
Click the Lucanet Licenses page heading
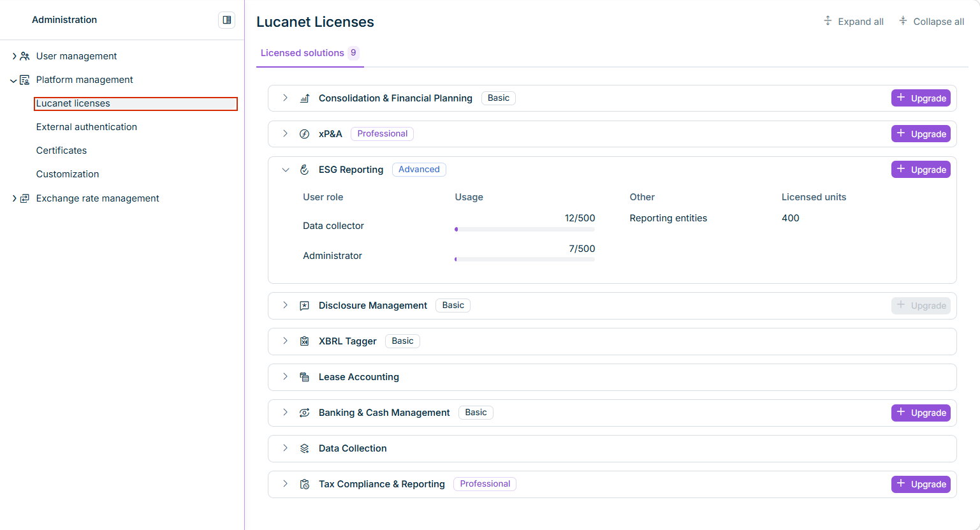pyautogui.click(x=315, y=22)
